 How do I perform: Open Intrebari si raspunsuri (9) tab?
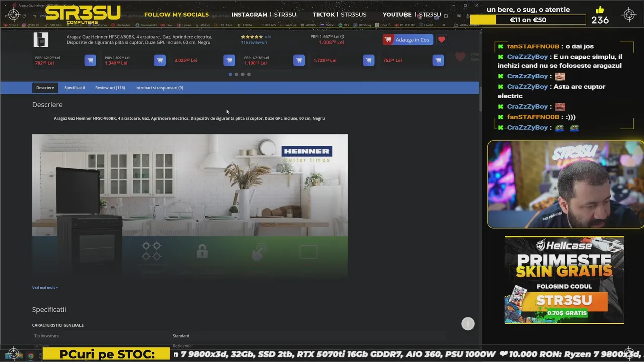pyautogui.click(x=159, y=87)
